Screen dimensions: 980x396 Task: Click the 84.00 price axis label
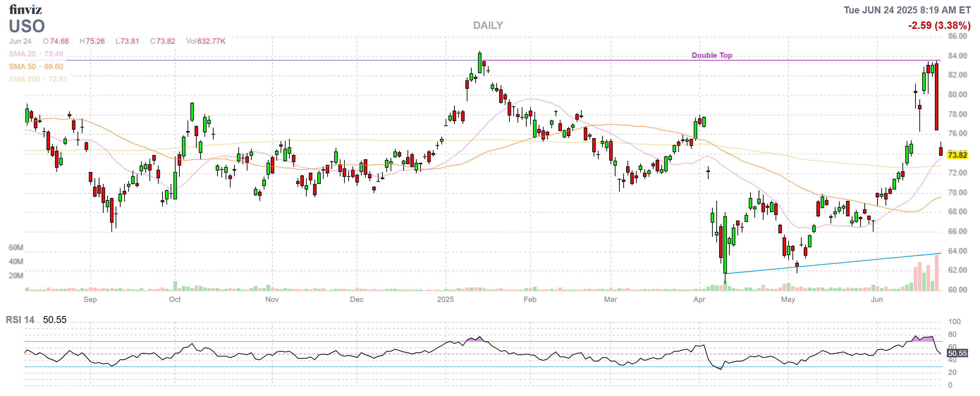click(x=957, y=56)
